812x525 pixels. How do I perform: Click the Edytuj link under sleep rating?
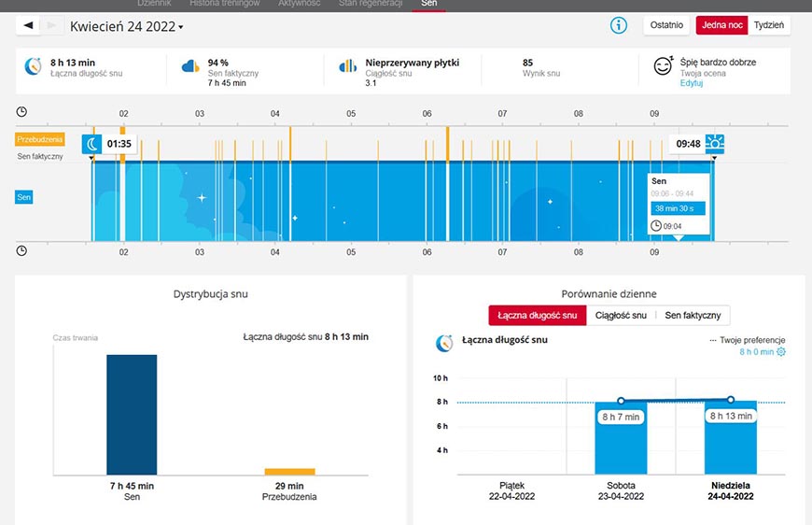692,83
